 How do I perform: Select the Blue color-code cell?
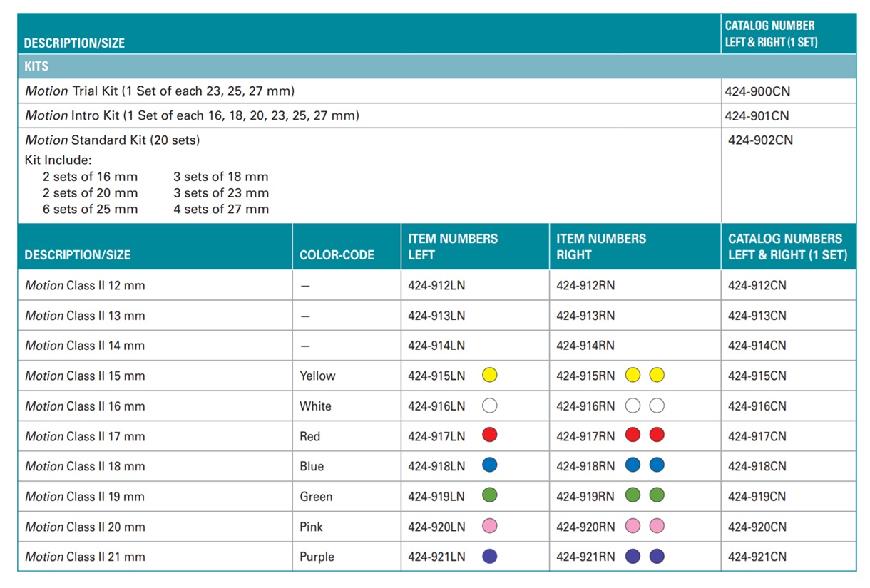click(x=312, y=466)
